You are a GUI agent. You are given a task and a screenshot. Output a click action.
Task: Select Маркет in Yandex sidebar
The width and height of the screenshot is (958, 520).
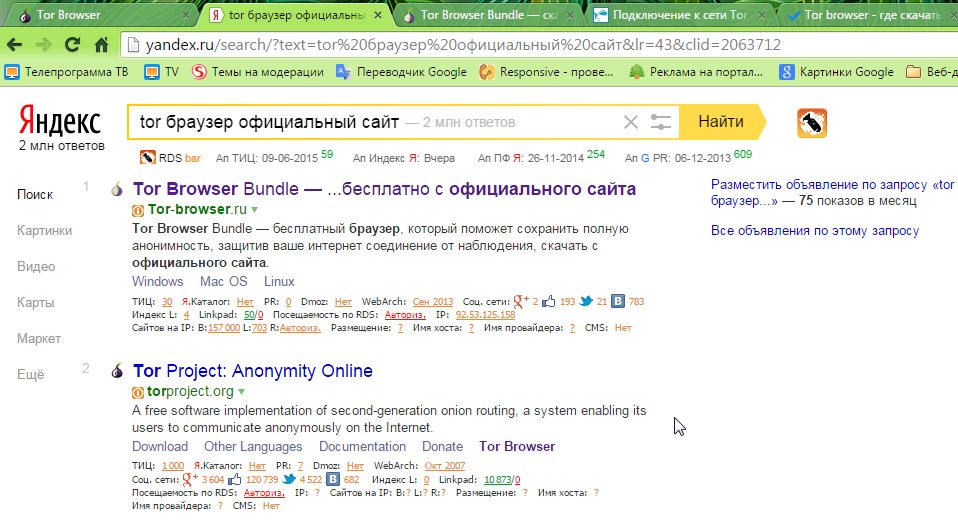pos(39,339)
